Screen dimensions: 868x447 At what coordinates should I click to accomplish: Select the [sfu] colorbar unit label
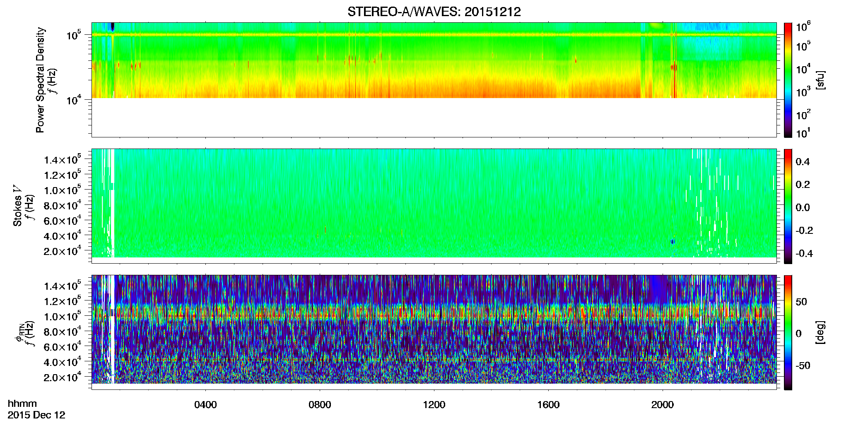coord(820,80)
